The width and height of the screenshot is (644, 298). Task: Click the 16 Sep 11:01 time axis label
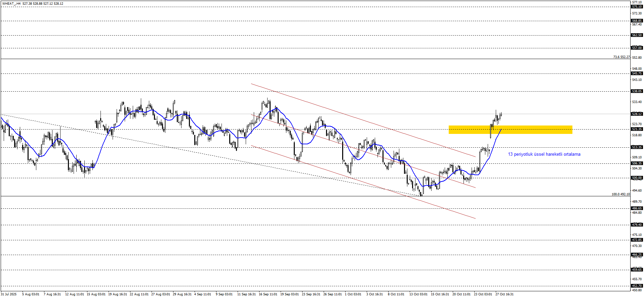tap(268, 294)
